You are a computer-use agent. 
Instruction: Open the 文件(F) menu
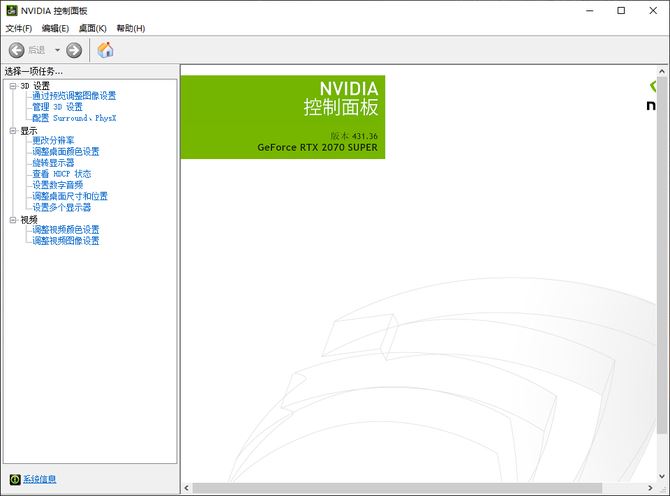pyautogui.click(x=19, y=28)
